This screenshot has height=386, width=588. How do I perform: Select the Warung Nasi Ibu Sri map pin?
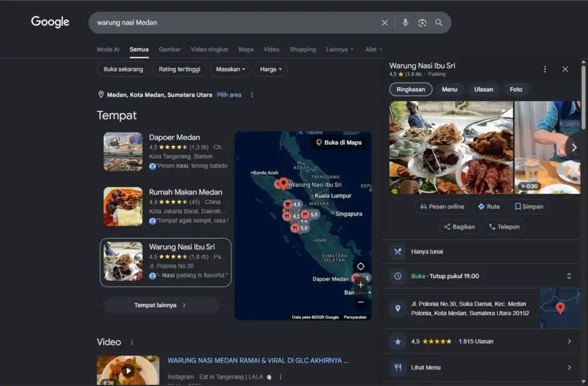284,184
